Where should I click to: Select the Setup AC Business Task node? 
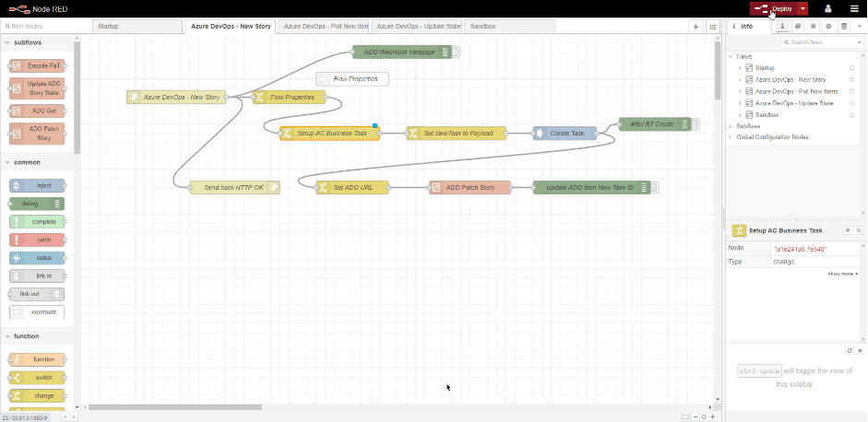330,134
